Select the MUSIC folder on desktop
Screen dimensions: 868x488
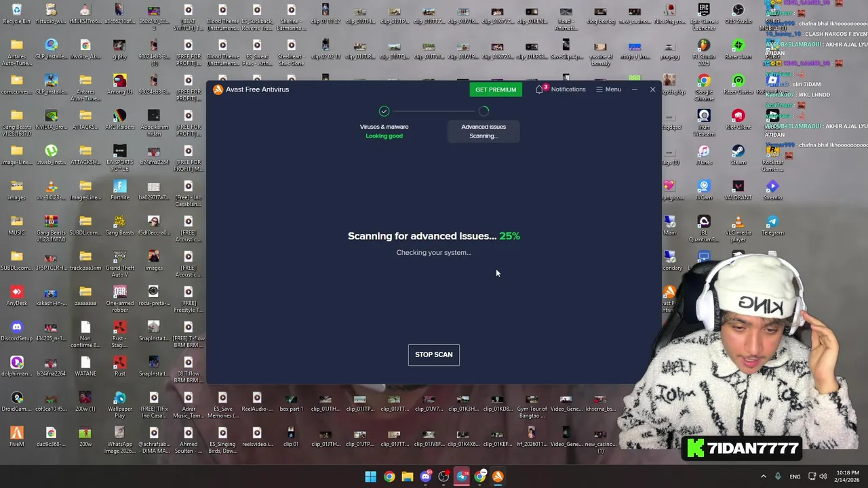[16, 225]
